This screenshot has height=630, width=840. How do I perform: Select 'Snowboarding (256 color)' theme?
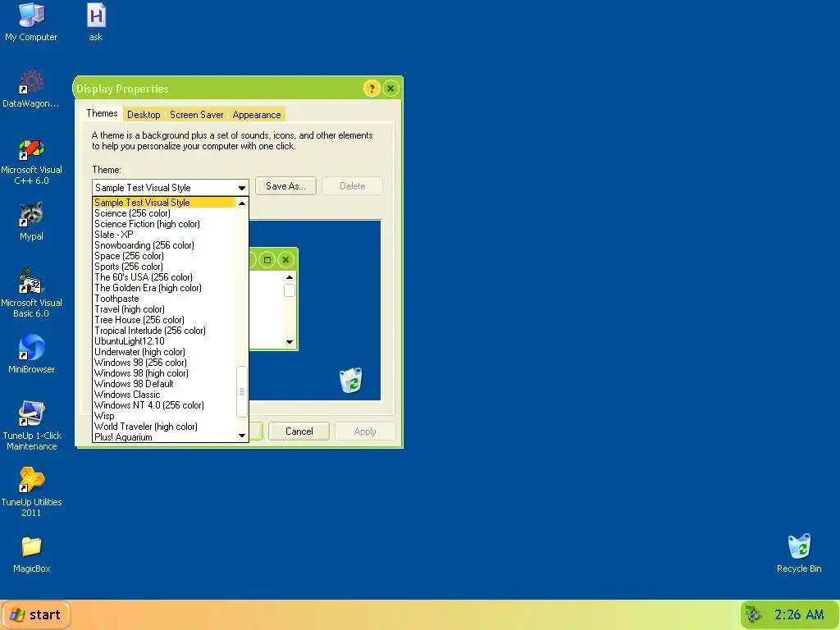coord(164,245)
